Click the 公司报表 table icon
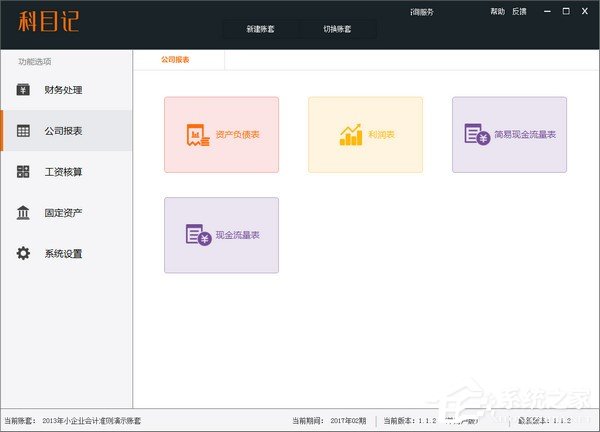This screenshot has height=432, width=600. pyautogui.click(x=23, y=131)
